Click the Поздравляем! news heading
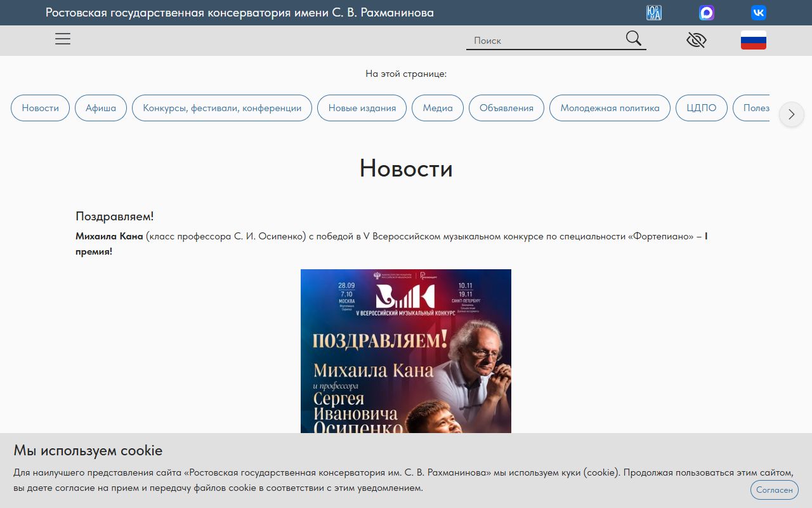Screen dimensions: 812x508 coord(115,217)
